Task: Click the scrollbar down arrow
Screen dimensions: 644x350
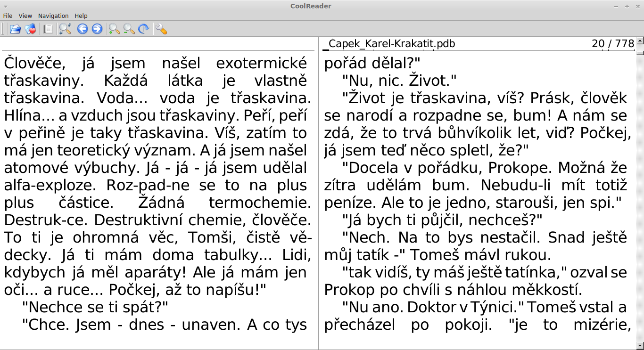Action: (x=640, y=345)
